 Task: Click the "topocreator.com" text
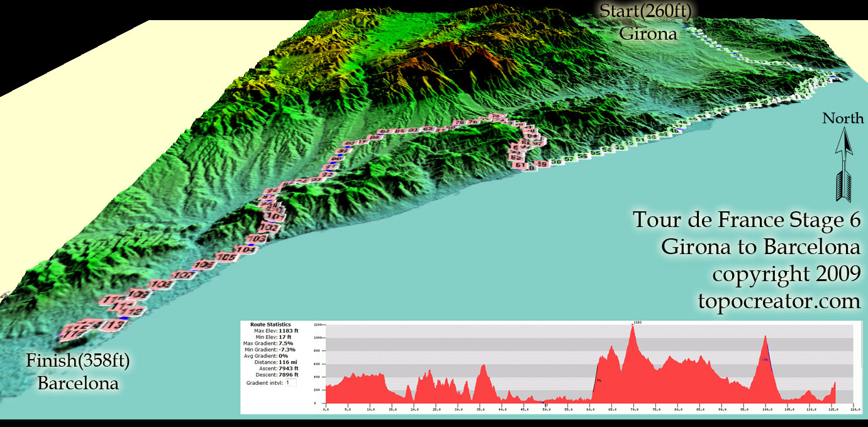tap(779, 301)
